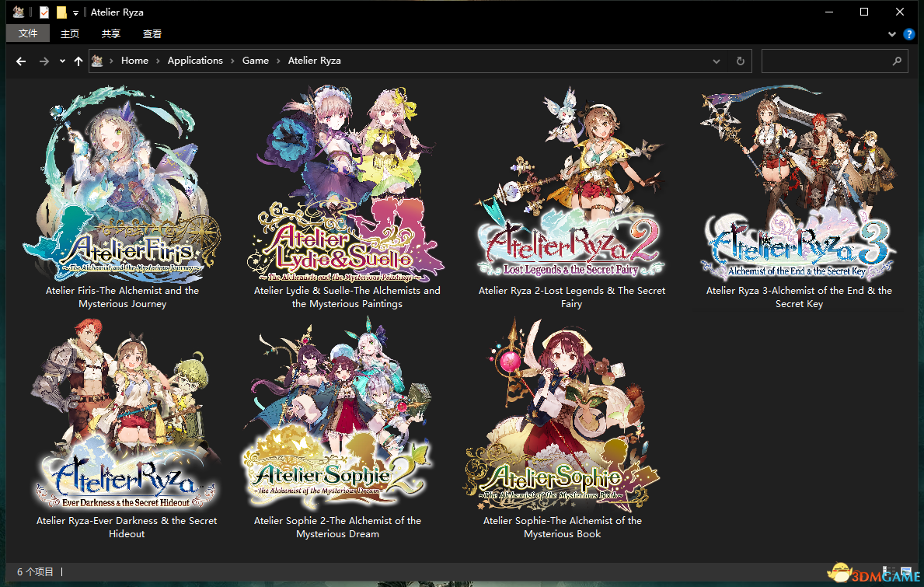Go up one folder level with up arrow
The width and height of the screenshot is (924, 587).
(x=78, y=61)
